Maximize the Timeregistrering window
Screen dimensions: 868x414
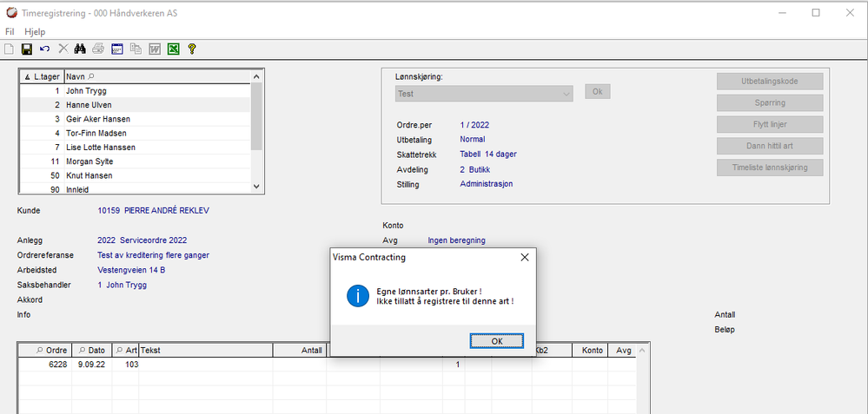pos(815,13)
